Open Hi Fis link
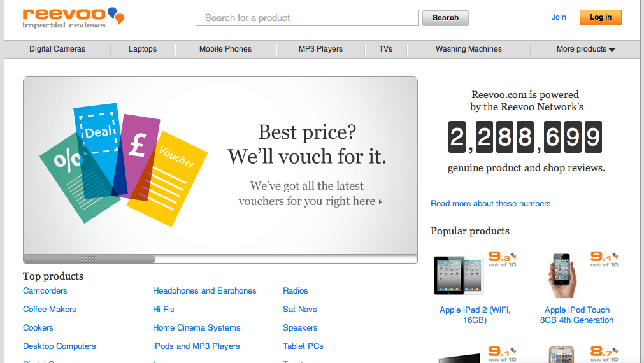The height and width of the screenshot is (363, 644). (164, 310)
